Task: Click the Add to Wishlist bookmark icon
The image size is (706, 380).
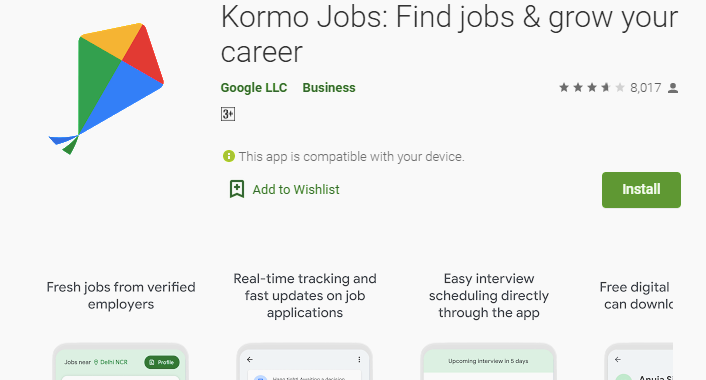Action: pyautogui.click(x=237, y=189)
